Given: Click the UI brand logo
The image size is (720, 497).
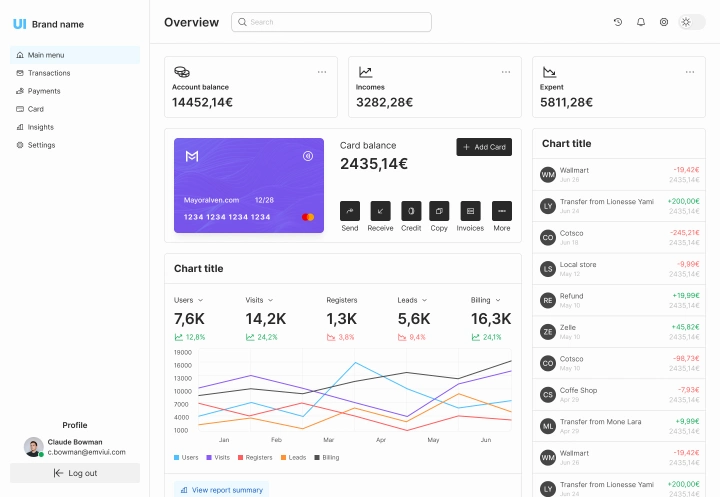Looking at the screenshot, I should tap(20, 24).
